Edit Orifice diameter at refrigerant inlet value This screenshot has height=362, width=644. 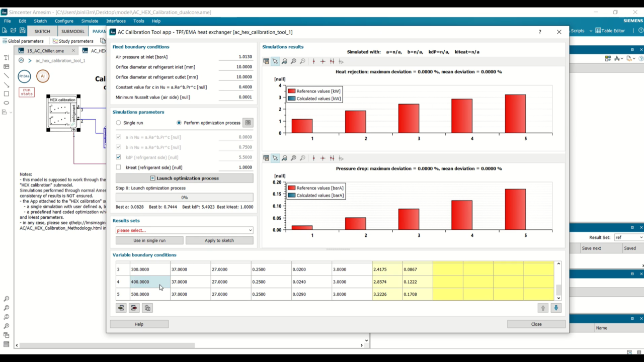[x=235, y=67]
